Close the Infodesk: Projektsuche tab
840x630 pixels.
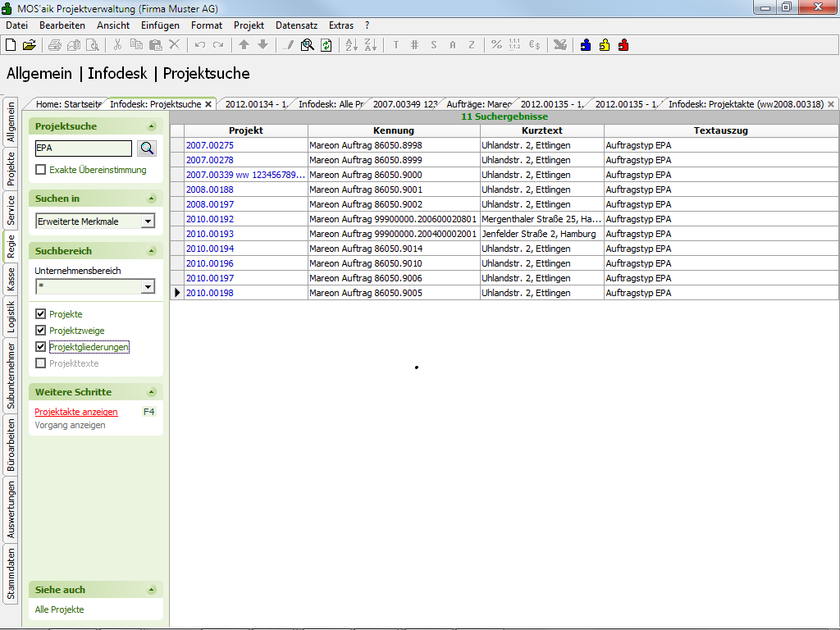click(208, 104)
